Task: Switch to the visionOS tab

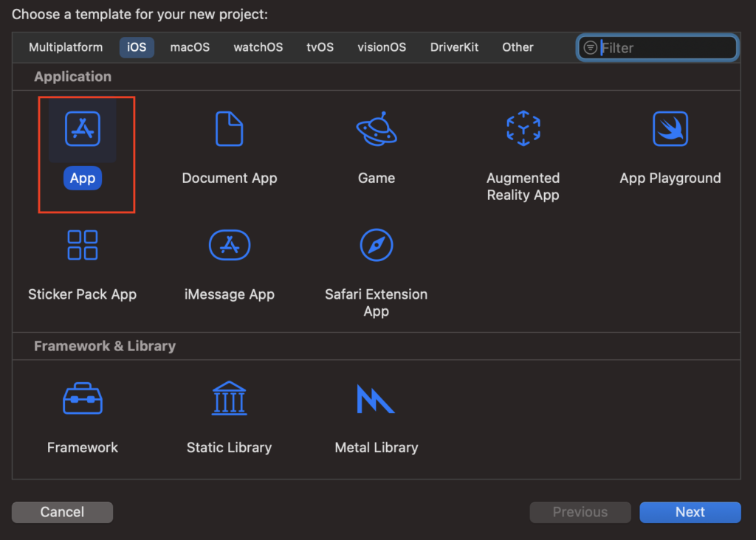Action: (382, 47)
